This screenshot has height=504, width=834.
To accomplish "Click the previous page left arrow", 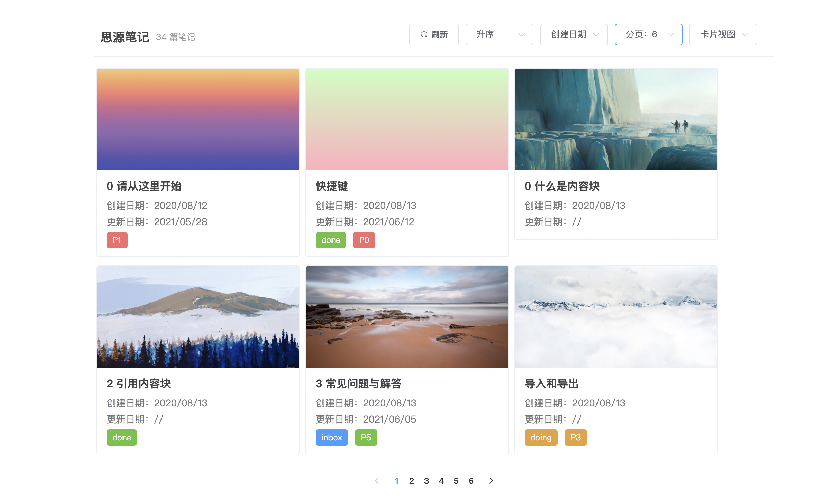I will pyautogui.click(x=377, y=481).
